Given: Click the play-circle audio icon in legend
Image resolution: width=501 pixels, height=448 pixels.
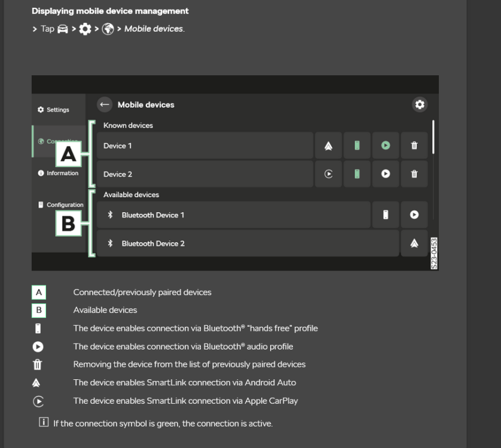Looking at the screenshot, I should tap(38, 347).
